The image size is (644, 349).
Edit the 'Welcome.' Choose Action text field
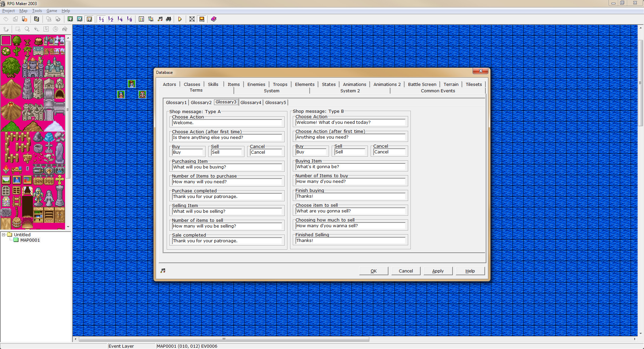pos(227,123)
